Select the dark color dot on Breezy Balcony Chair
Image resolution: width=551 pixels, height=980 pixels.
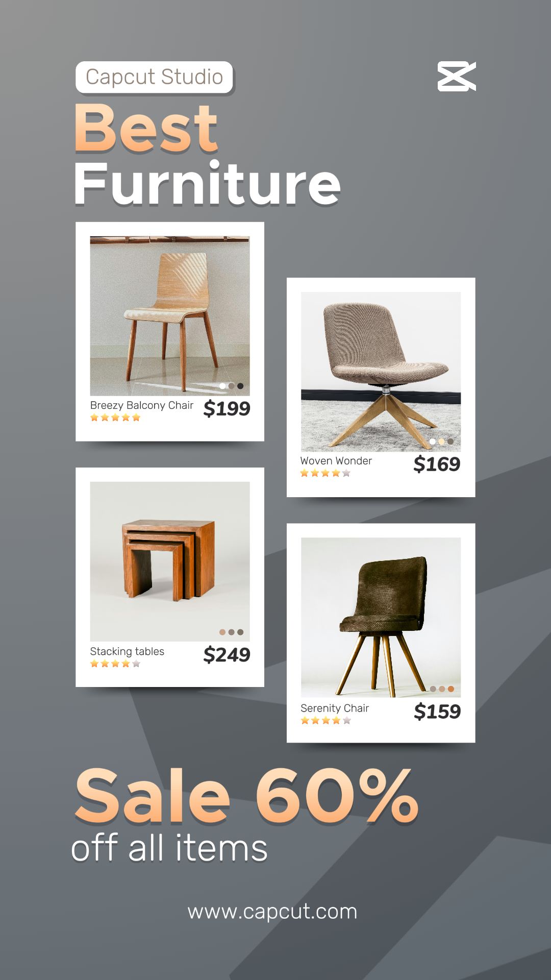pyautogui.click(x=240, y=386)
